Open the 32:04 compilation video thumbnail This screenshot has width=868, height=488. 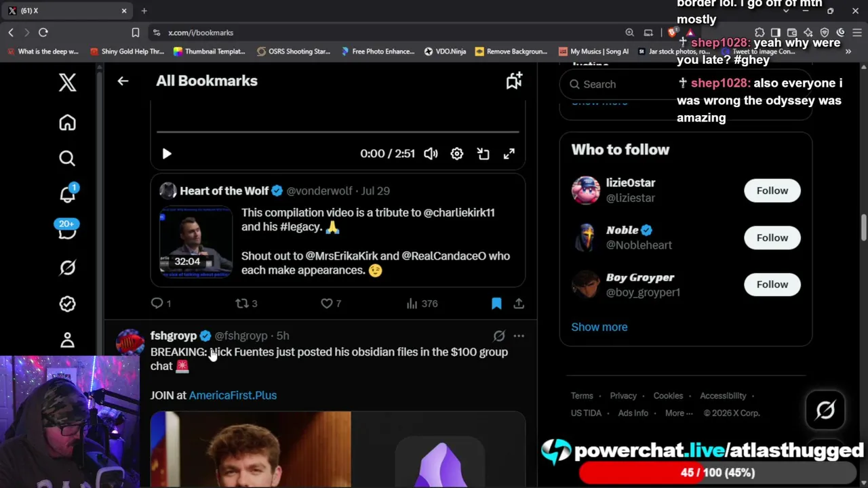[x=196, y=242]
